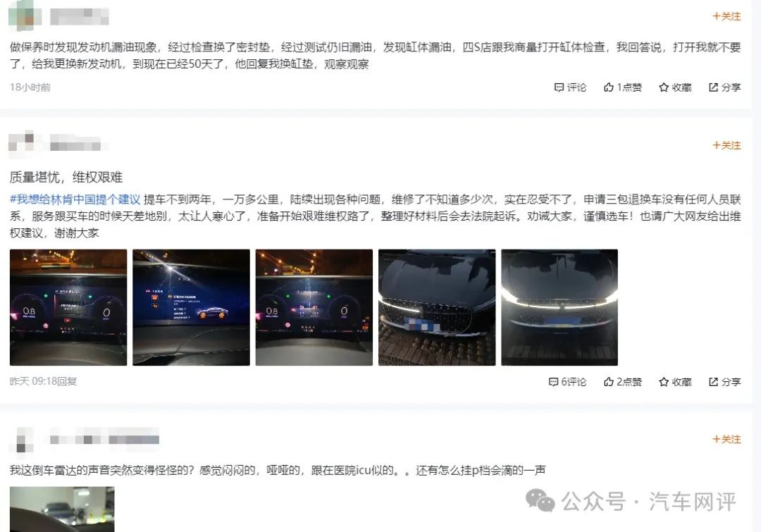The height and width of the screenshot is (532, 761).
Task: Like the second post with 2点赞
Action: point(623,382)
